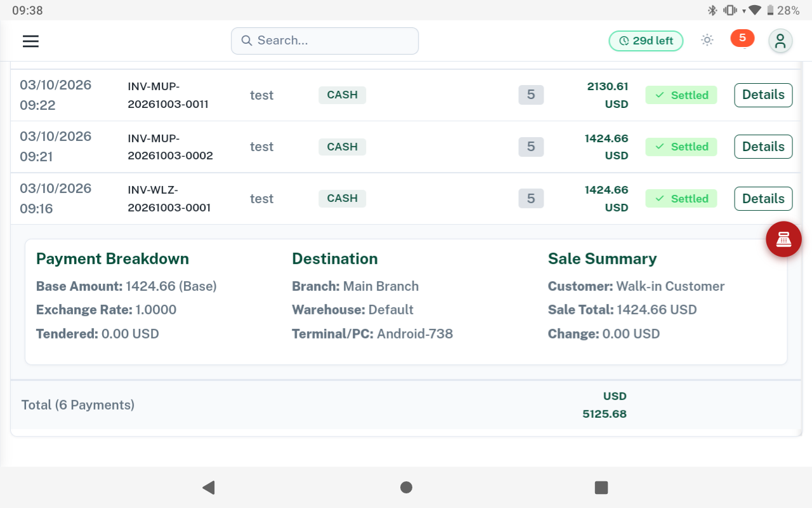Screen dimensions: 812x508
Task: Open the hamburger navigation menu
Action: (30, 41)
